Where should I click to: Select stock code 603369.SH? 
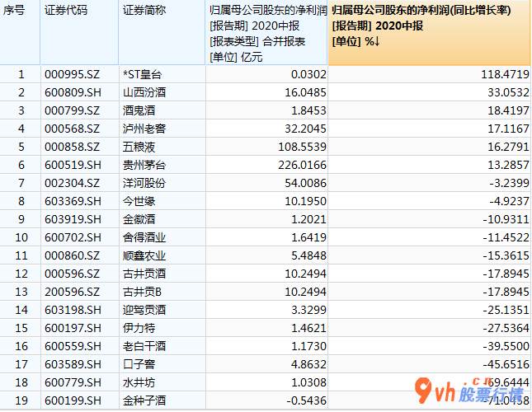(x=73, y=201)
